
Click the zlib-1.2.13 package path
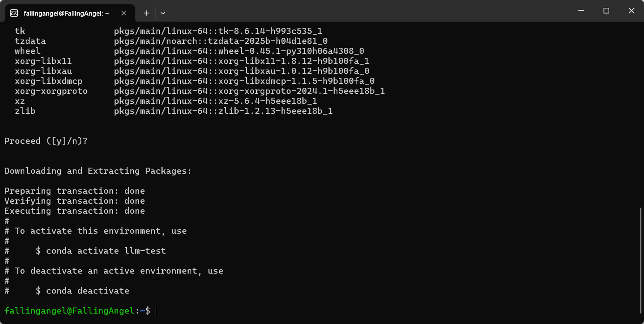(223, 111)
